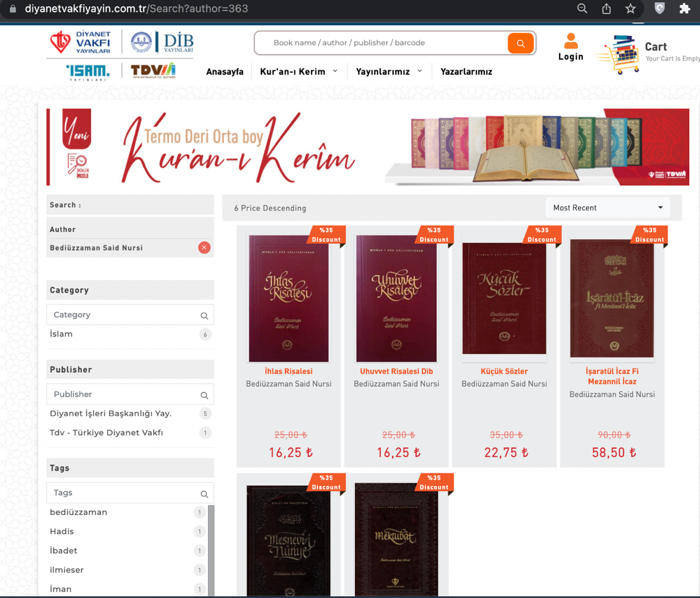Click the Termo Deri Kur'an-ı Kerim banner

tap(368, 147)
